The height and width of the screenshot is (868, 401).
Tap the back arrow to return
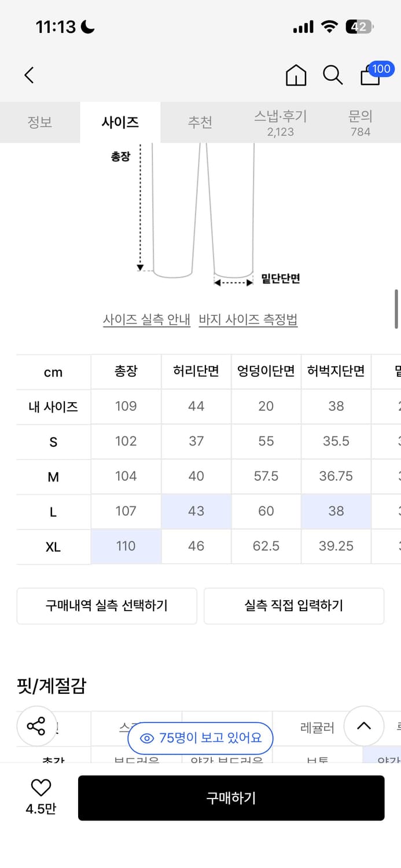[29, 75]
